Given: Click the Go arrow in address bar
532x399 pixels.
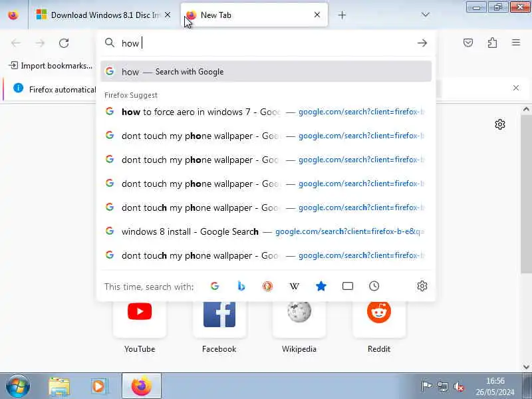Looking at the screenshot, I should [x=422, y=43].
